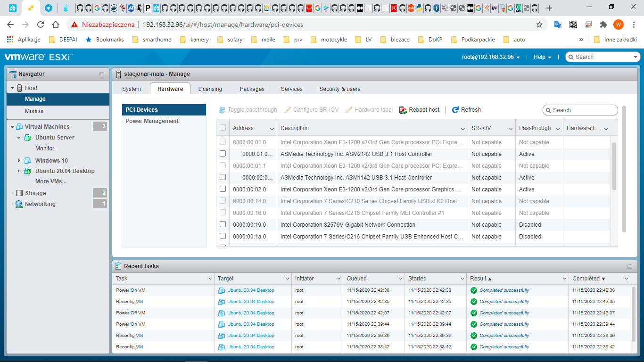Switch to the Licensing tab

pyautogui.click(x=210, y=89)
